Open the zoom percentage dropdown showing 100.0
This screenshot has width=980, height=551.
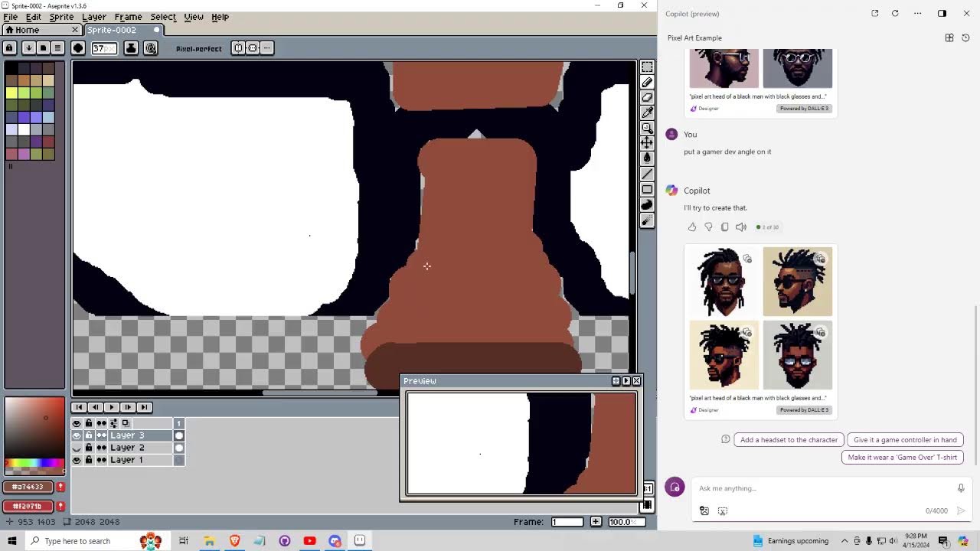pos(626,522)
